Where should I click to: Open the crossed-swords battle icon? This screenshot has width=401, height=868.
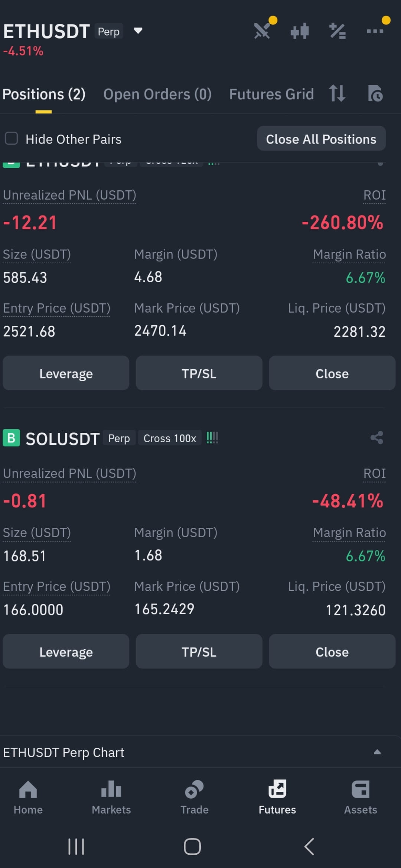pos(262,31)
